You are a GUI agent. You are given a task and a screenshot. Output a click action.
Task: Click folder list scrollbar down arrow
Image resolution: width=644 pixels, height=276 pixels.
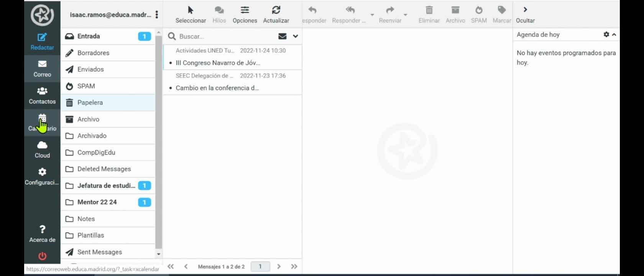(158, 254)
